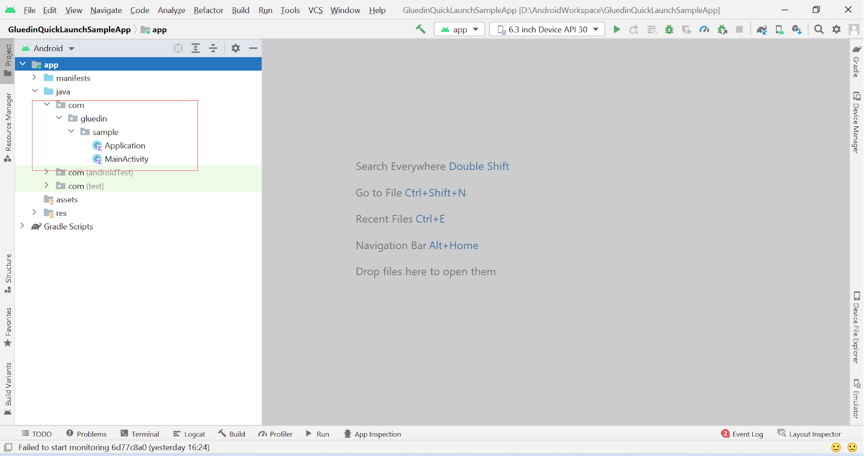The height and width of the screenshot is (456, 868).
Task: Open the SDK Manager toolbar icon
Action: pos(797,29)
